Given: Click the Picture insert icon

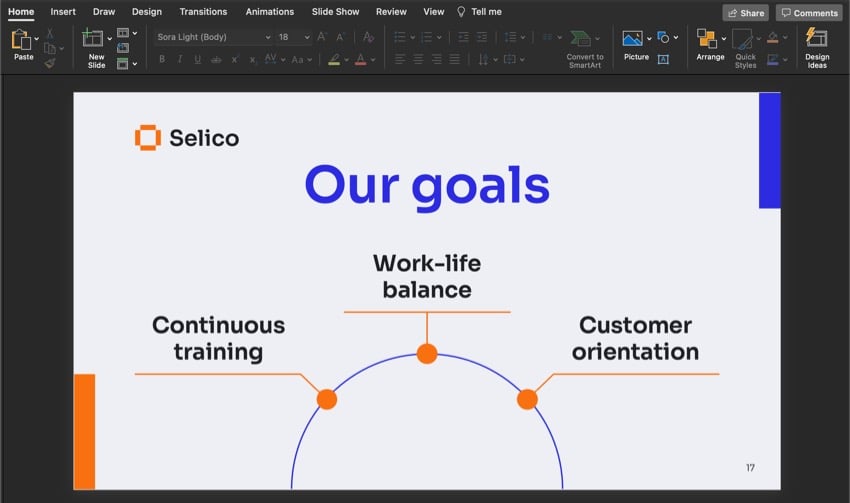Looking at the screenshot, I should point(632,39).
